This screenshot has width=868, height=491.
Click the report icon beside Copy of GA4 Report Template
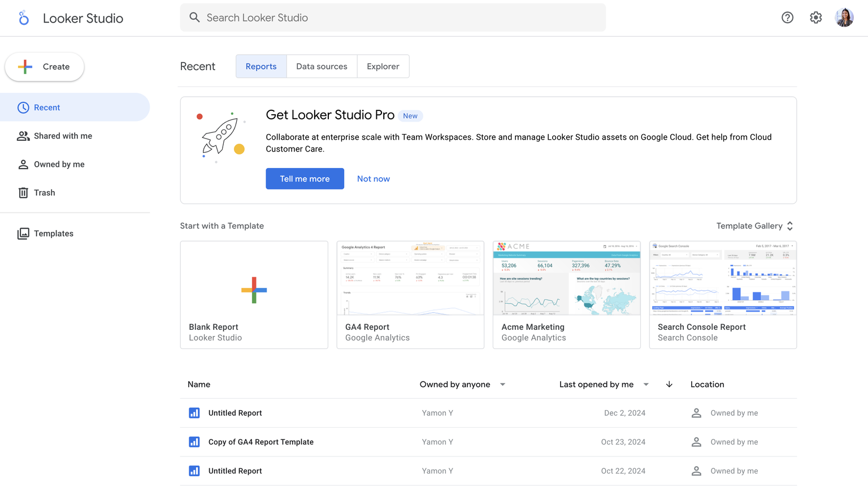(194, 442)
